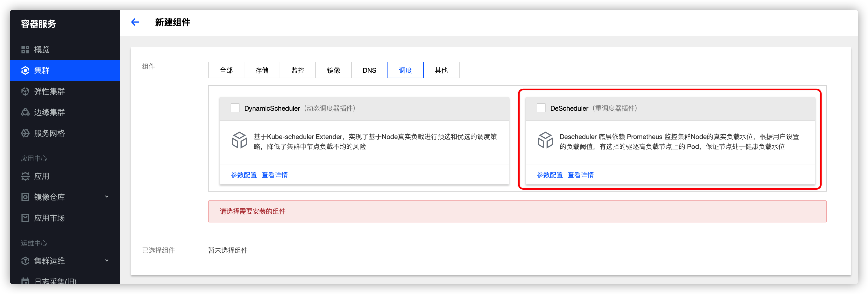
Task: Select the 其他 component tab
Action: pyautogui.click(x=441, y=70)
